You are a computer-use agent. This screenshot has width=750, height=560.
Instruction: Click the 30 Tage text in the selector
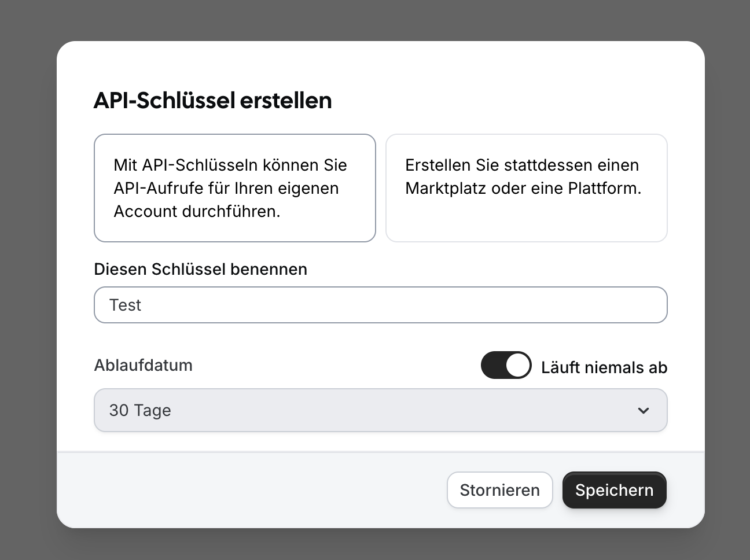pyautogui.click(x=140, y=410)
